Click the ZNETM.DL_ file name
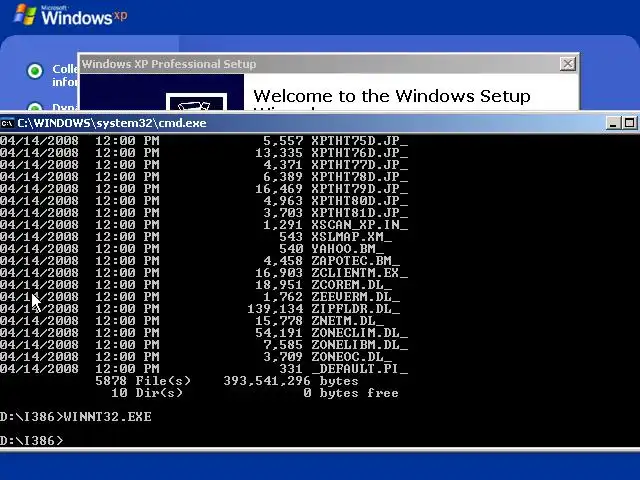 pos(347,321)
